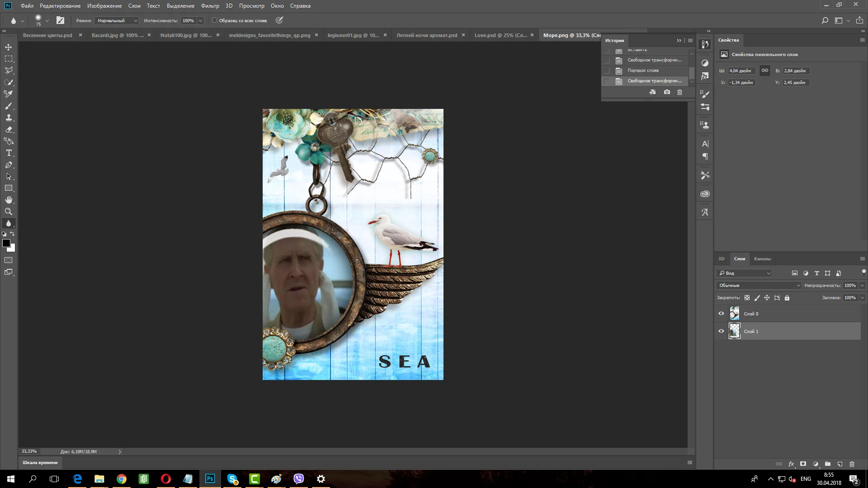Delete layer using trash icon

point(852,464)
